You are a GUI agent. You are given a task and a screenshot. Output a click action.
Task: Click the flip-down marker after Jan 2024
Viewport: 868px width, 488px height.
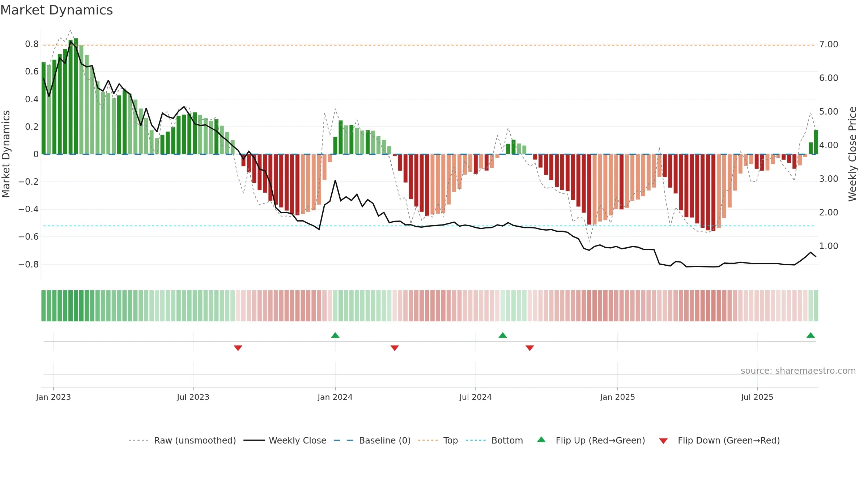(395, 348)
